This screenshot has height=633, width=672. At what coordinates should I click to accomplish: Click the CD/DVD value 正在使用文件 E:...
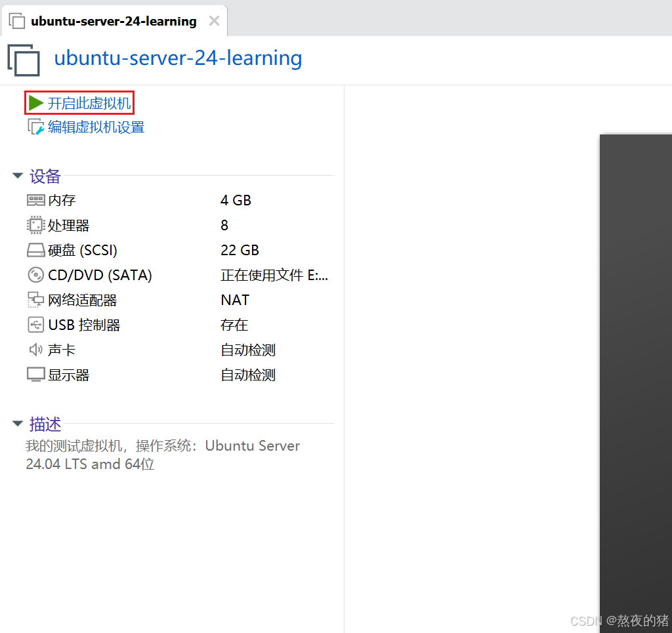tap(274, 275)
